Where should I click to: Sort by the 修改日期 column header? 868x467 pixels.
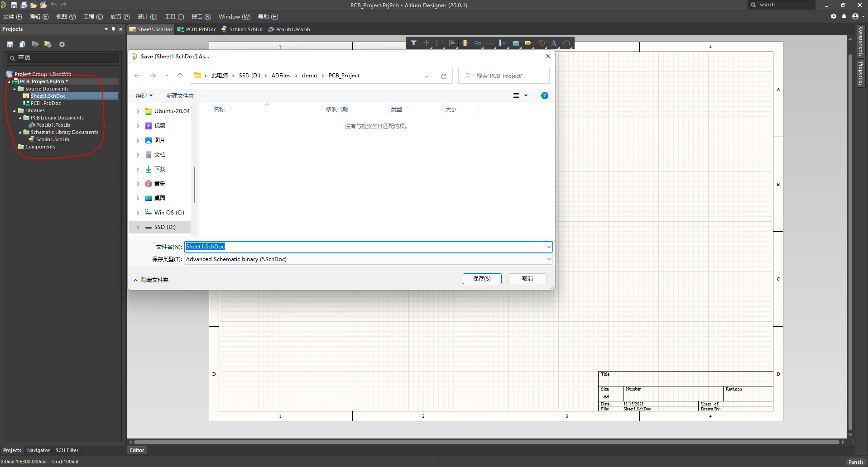point(337,110)
